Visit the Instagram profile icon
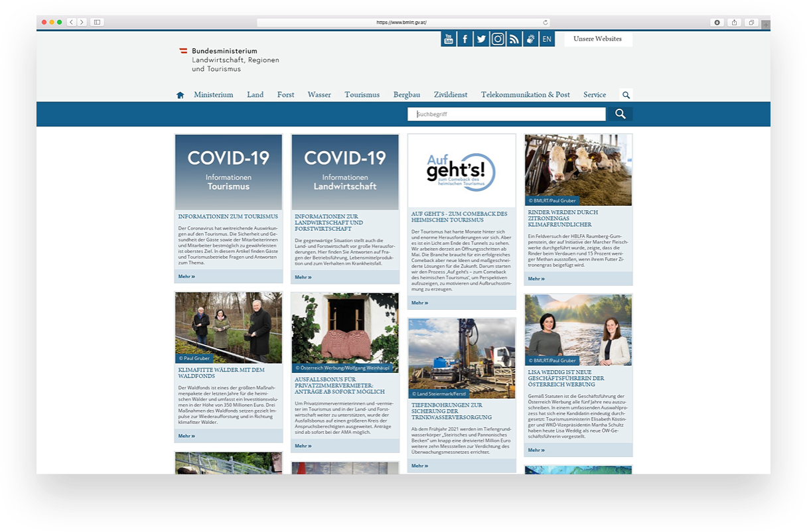The width and height of the screenshot is (807, 532). tap(498, 39)
